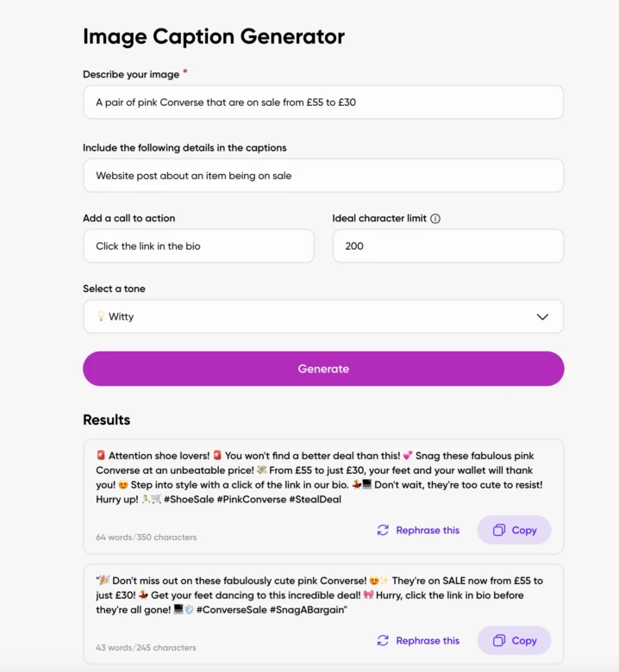Select the call to action input field
Viewport: 619px width, 672px height.
(x=198, y=246)
